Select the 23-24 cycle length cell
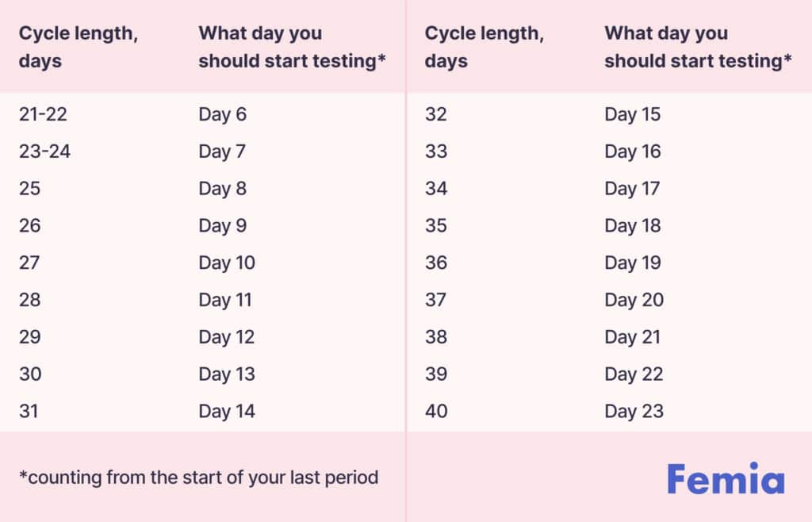812x522 pixels. (44, 152)
